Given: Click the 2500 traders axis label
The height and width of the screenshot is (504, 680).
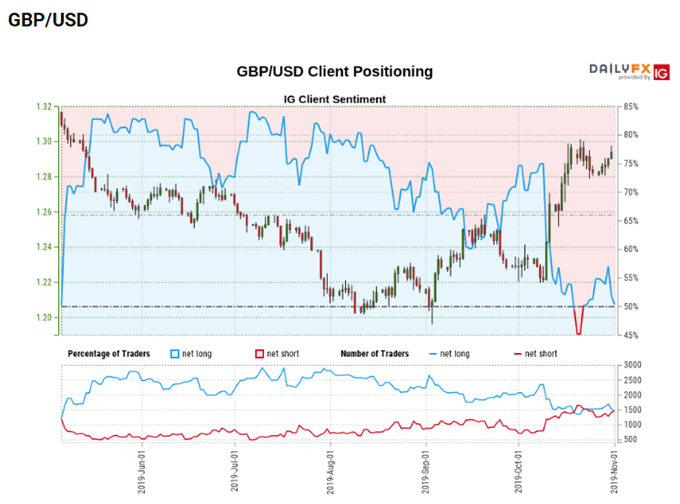Looking at the screenshot, I should click(x=632, y=380).
